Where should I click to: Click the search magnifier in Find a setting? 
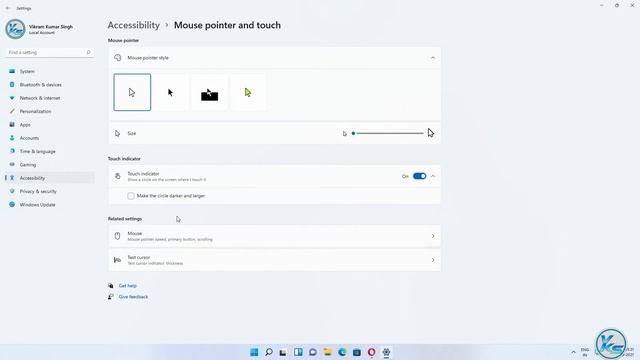pyautogui.click(x=88, y=53)
